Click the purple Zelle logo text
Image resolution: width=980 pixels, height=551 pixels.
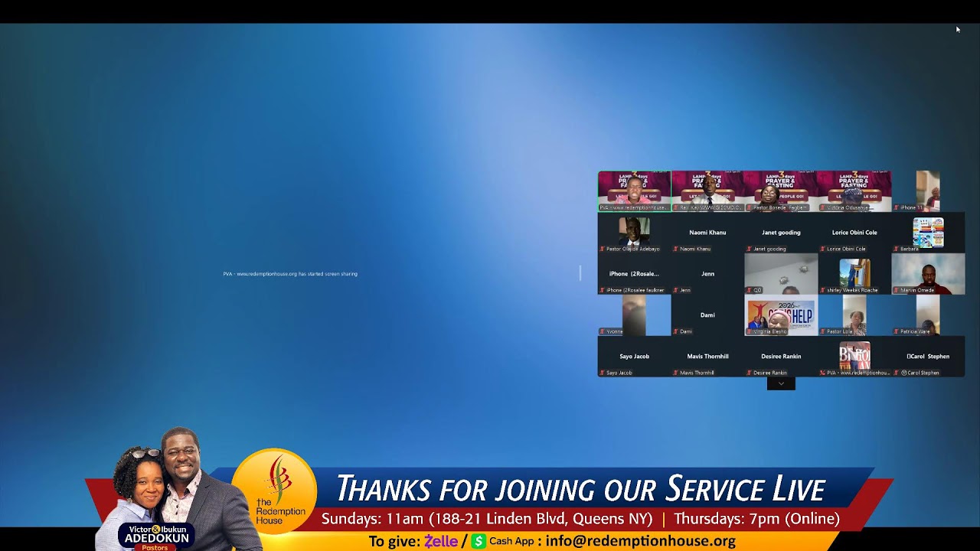441,541
